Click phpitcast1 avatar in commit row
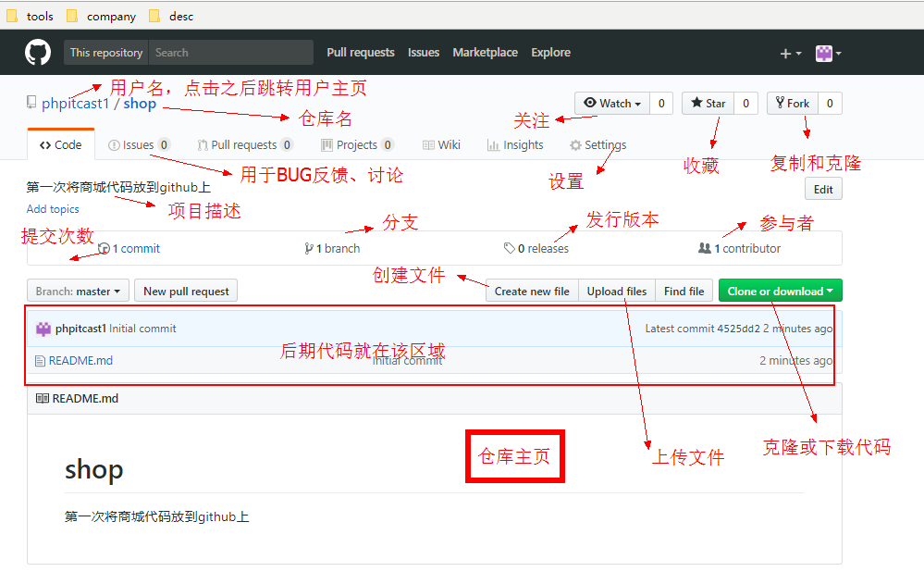The image size is (924, 584). point(43,329)
